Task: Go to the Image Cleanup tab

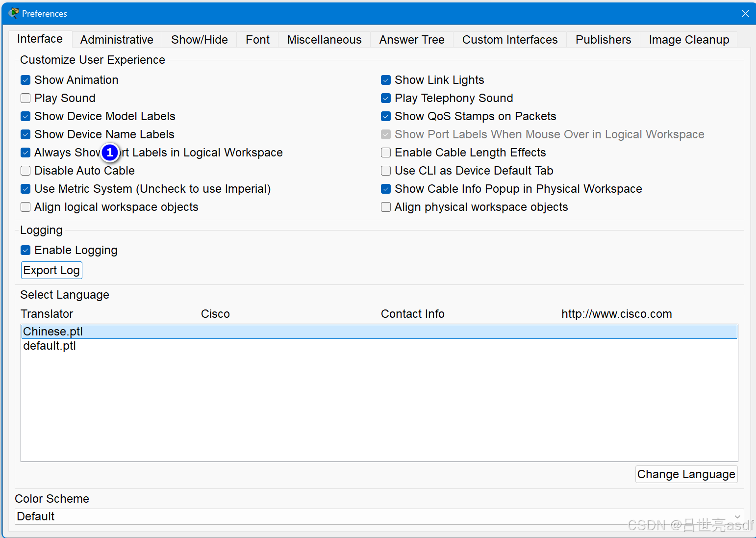Action: point(689,40)
